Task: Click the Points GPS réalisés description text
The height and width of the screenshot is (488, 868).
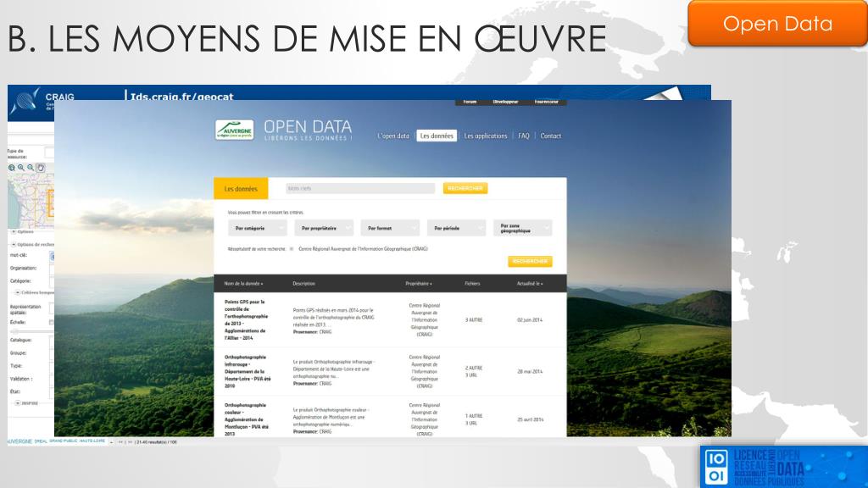Action: pyautogui.click(x=333, y=318)
